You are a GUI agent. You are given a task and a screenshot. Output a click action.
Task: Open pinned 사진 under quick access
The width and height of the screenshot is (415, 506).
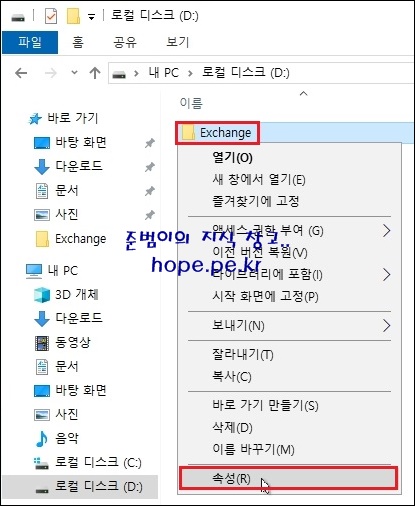pyautogui.click(x=67, y=214)
